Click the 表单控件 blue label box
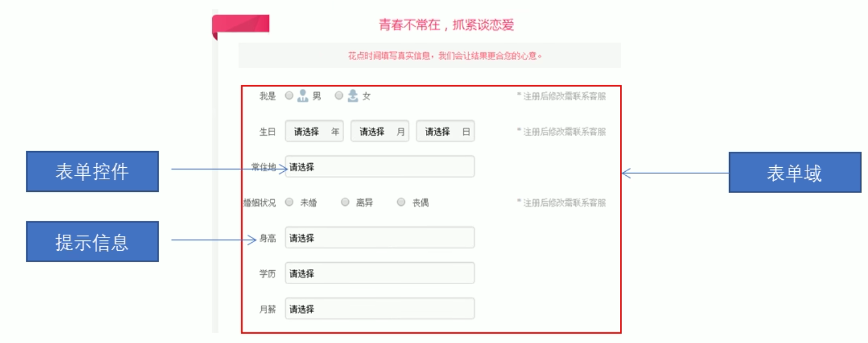The image size is (868, 343). click(x=92, y=171)
